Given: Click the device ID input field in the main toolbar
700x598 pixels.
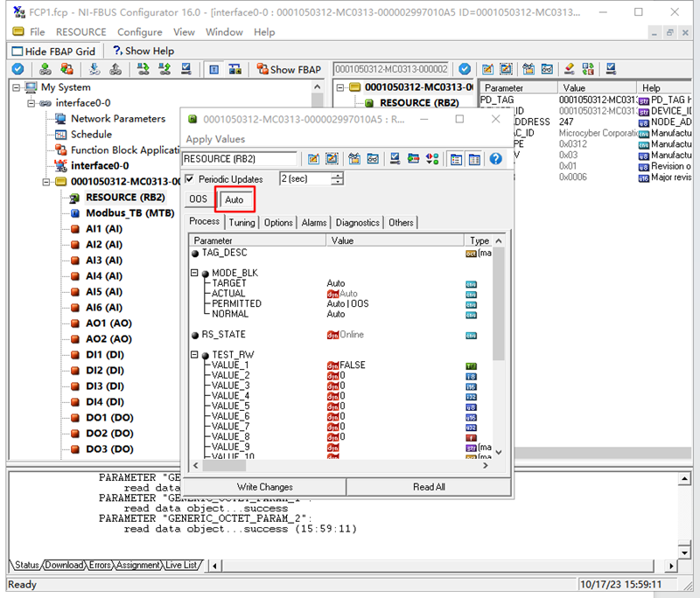Looking at the screenshot, I should [390, 69].
